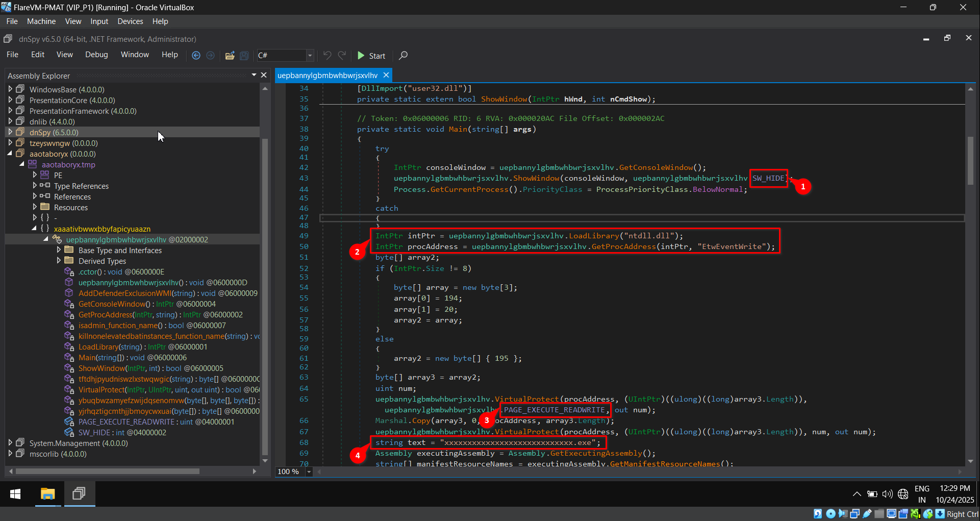Click the Undo icon in the toolbar
This screenshot has width=980, height=521.
(x=327, y=56)
